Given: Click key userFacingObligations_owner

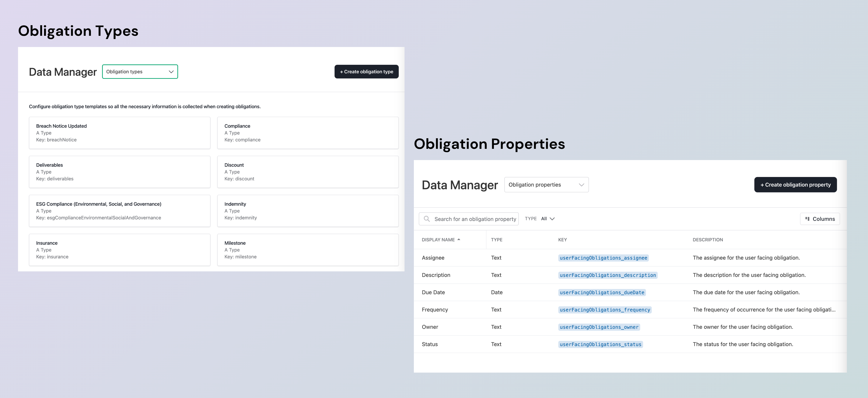Looking at the screenshot, I should (x=599, y=327).
